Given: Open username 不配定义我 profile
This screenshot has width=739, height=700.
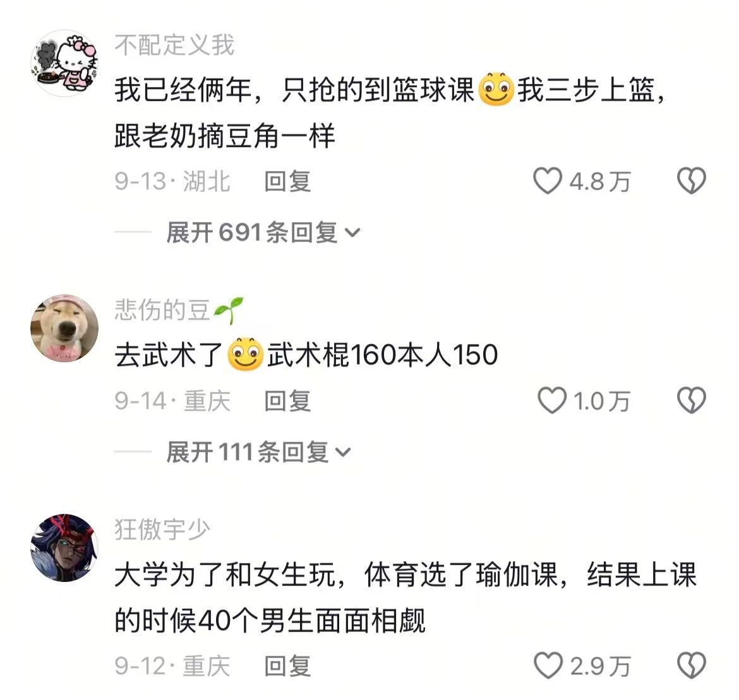Looking at the screenshot, I should point(174,45).
